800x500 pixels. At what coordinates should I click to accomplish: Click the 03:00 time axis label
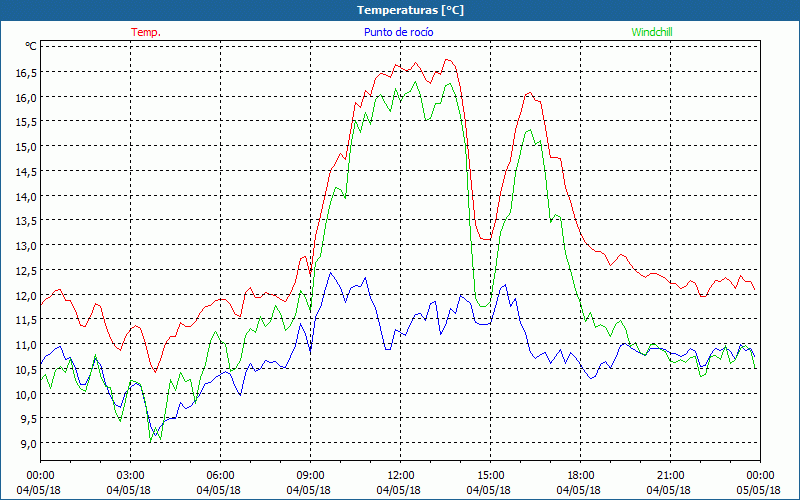click(x=130, y=476)
